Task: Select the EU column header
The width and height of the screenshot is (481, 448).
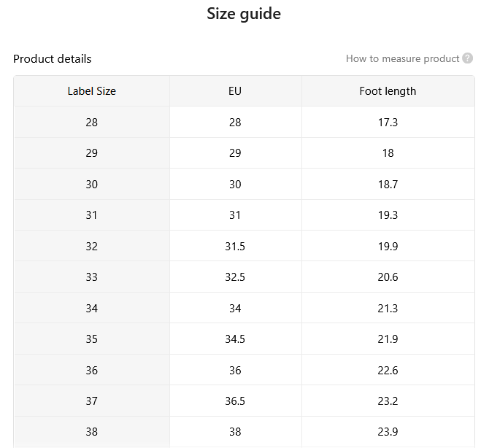Action: click(235, 91)
